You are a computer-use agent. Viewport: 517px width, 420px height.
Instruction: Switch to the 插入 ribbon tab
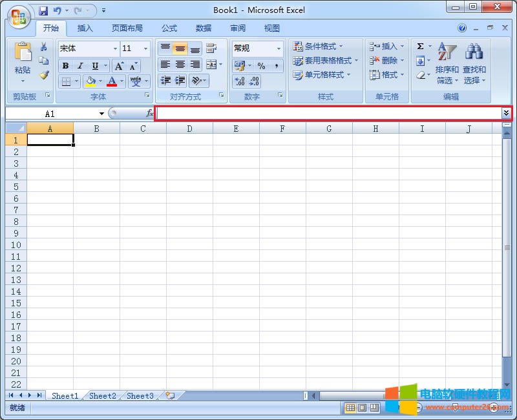click(x=85, y=28)
